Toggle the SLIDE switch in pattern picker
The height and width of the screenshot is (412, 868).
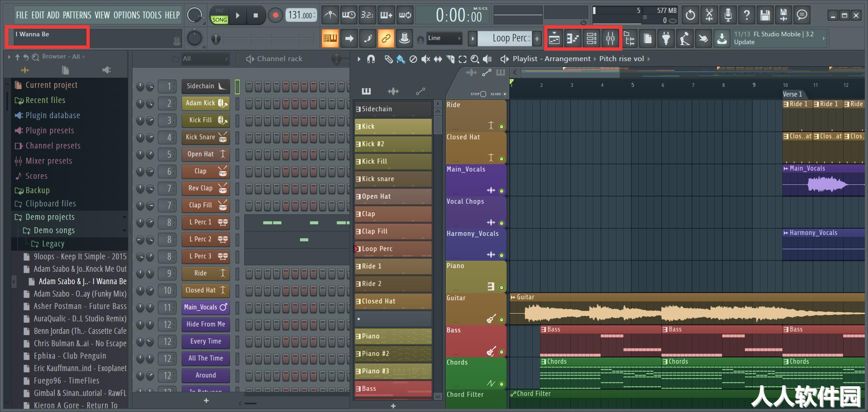tap(505, 94)
